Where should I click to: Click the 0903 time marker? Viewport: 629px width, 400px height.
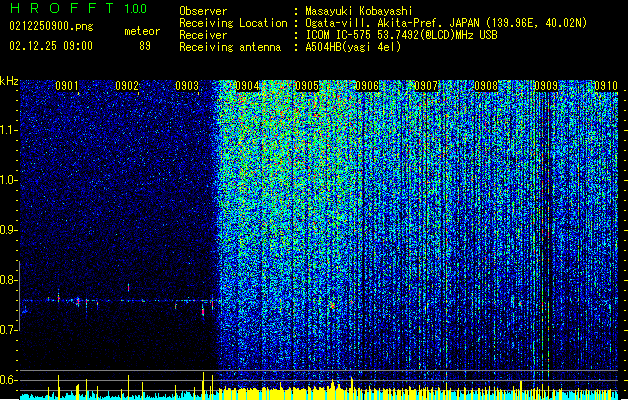tap(187, 86)
